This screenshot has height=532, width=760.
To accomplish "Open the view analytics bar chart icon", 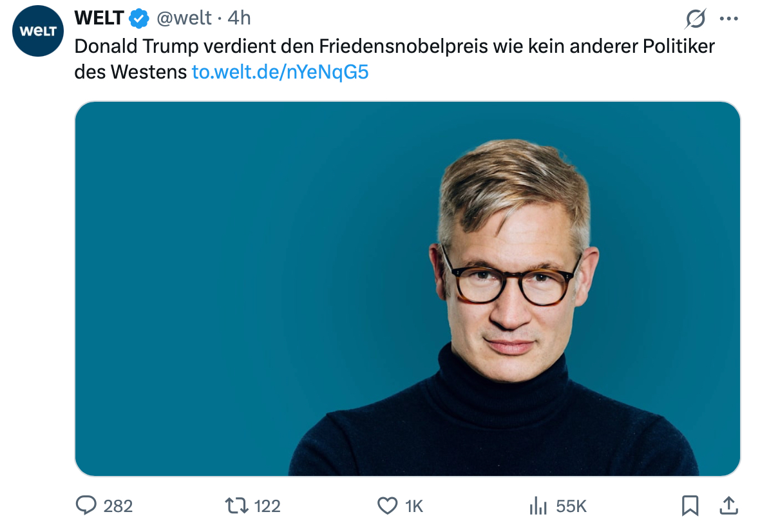I will pos(538,506).
